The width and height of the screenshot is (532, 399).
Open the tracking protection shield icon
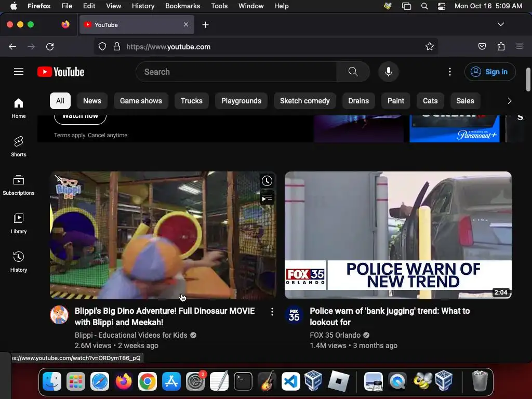click(102, 46)
